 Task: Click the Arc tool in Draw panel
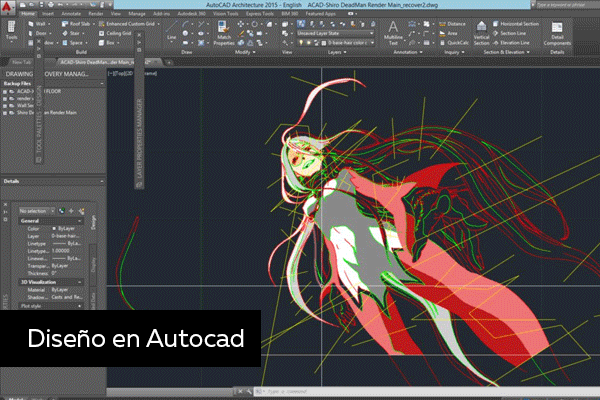point(186,24)
